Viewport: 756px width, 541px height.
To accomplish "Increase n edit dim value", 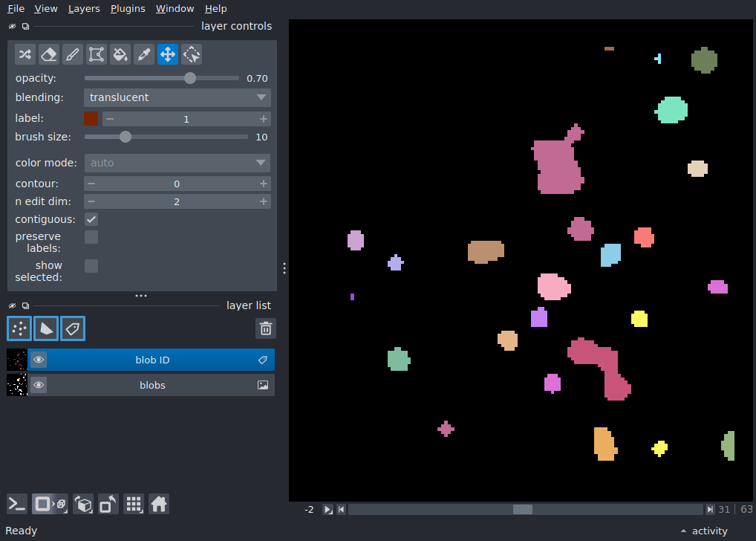I will [x=263, y=201].
